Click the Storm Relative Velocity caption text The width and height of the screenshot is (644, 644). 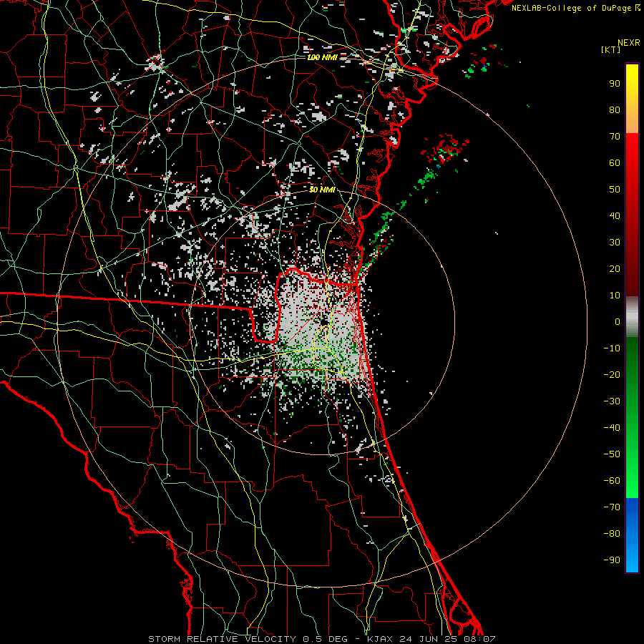pyautogui.click(x=322, y=639)
